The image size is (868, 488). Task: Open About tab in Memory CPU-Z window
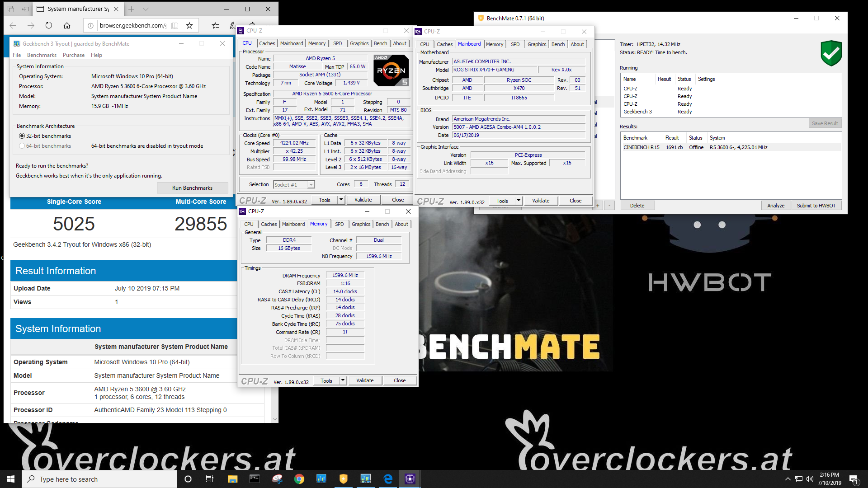(401, 224)
